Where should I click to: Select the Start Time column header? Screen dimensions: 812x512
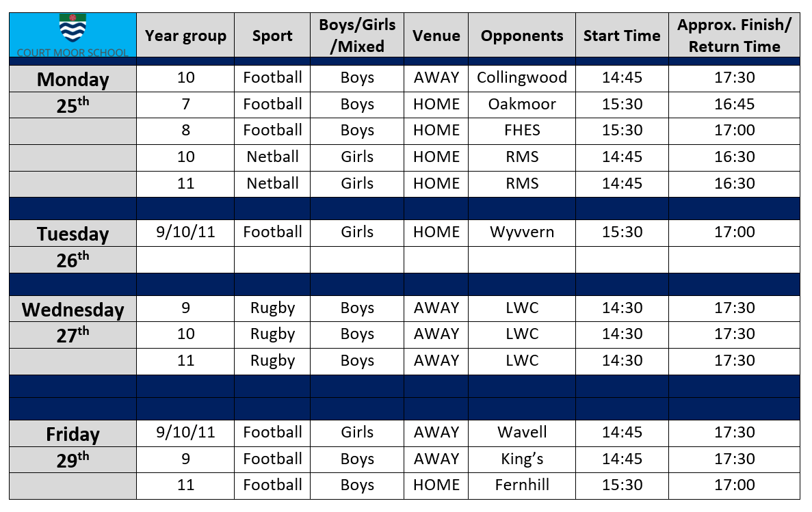point(621,35)
